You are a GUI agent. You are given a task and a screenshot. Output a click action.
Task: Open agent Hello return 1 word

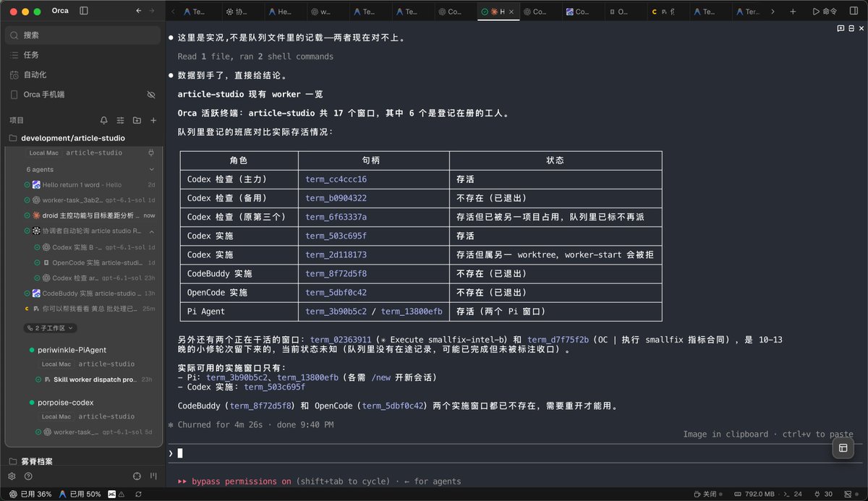tap(90, 185)
